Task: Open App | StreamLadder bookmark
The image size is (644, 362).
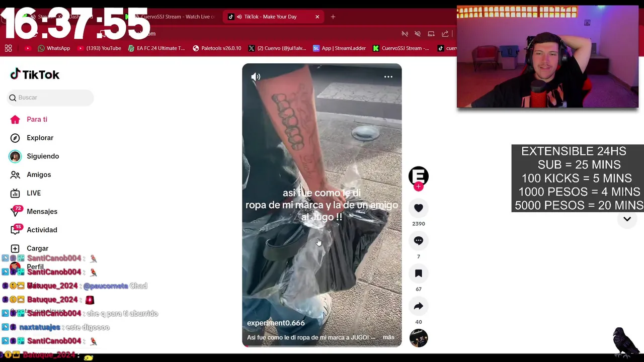Action: point(339,48)
